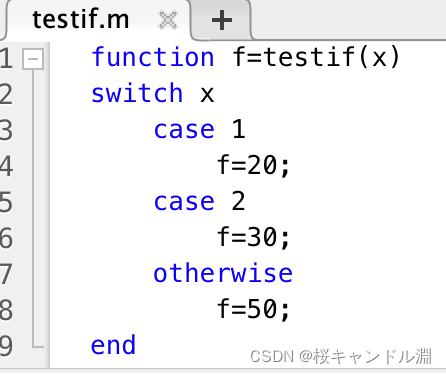The image size is (446, 374).
Task: Click on f=testif(x) declaration text
Action: point(316,57)
